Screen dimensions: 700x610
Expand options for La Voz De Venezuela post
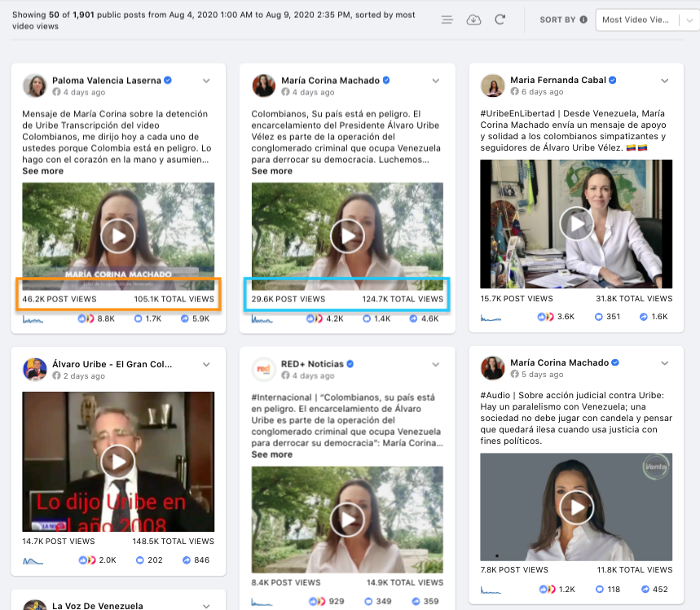click(x=206, y=606)
